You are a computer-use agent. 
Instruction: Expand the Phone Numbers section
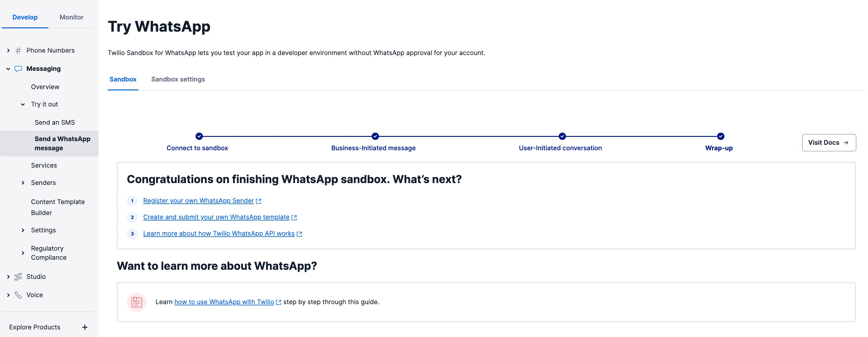coord(9,50)
